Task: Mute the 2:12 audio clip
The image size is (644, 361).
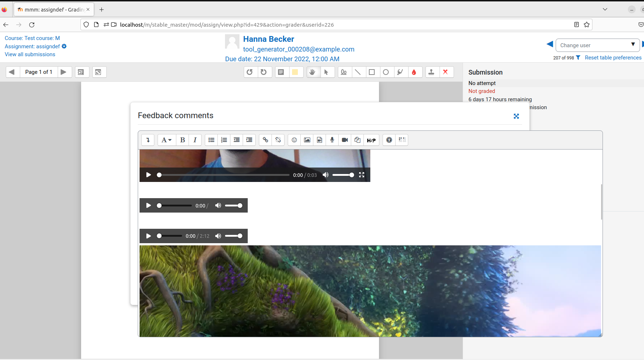Action: [x=218, y=236]
